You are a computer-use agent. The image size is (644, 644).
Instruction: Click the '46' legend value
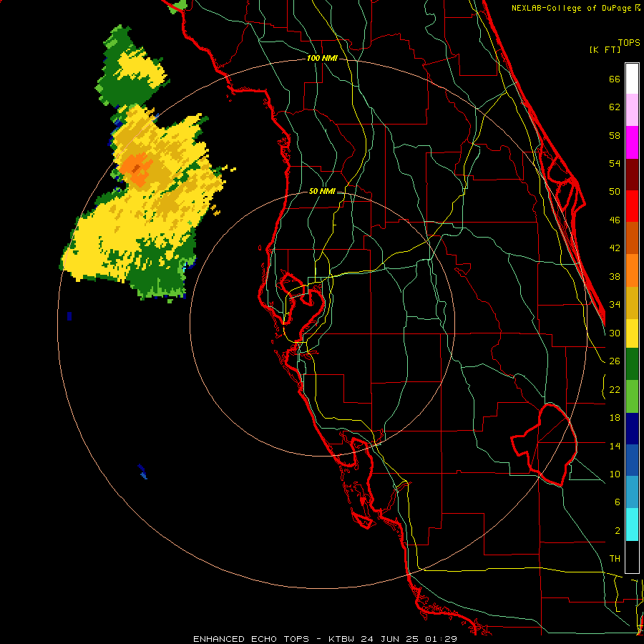[615, 220]
